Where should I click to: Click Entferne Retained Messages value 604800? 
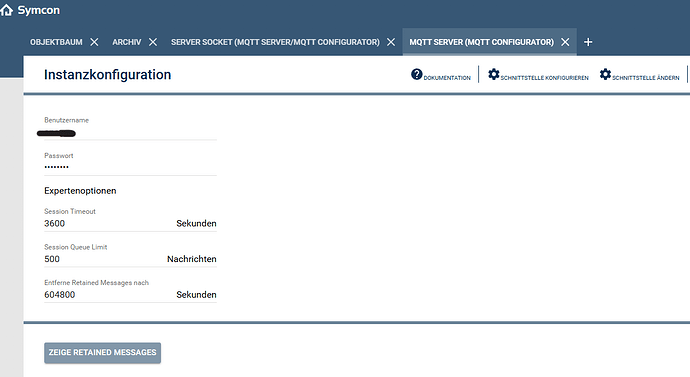(59, 295)
